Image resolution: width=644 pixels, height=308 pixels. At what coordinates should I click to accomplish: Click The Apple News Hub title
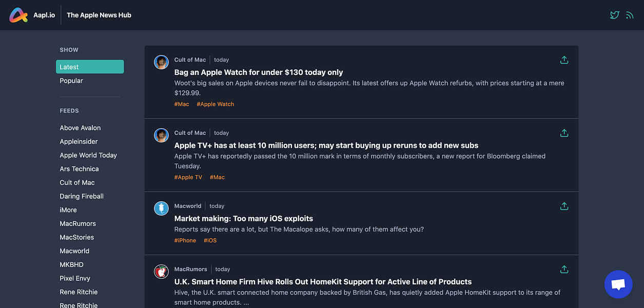99,15
